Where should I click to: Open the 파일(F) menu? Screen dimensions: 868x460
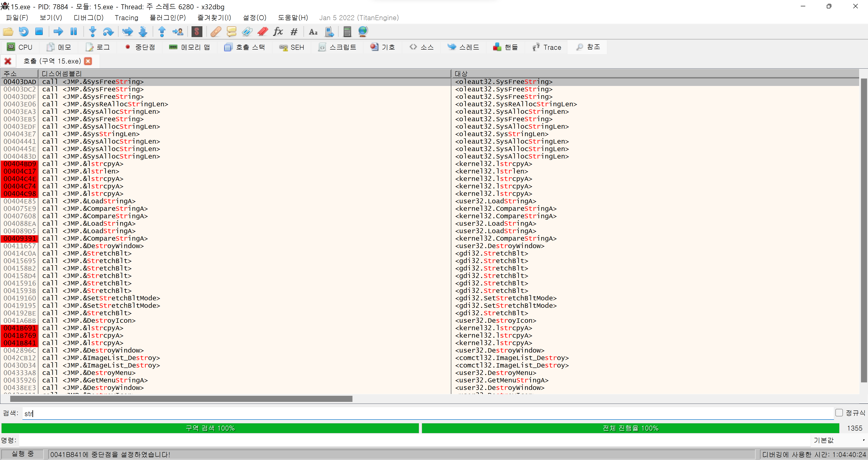pos(17,17)
